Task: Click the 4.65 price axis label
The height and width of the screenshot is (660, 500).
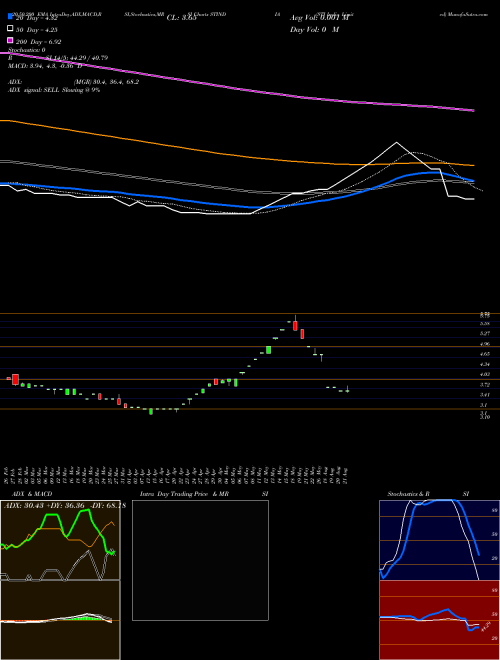Action: click(485, 354)
